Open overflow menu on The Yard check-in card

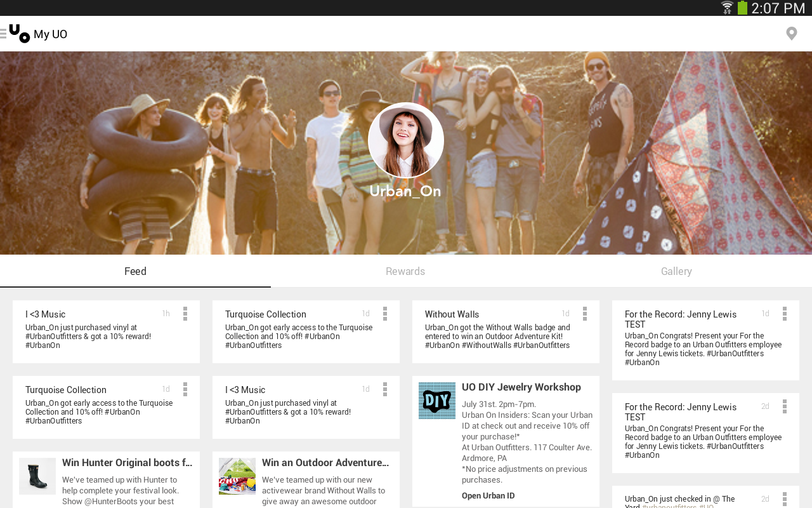(785, 499)
